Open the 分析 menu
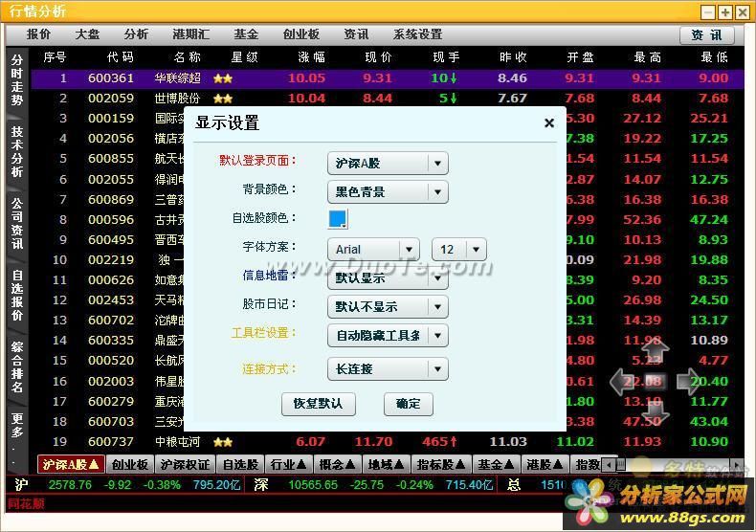Screen dimensions: 756x532 point(136,34)
